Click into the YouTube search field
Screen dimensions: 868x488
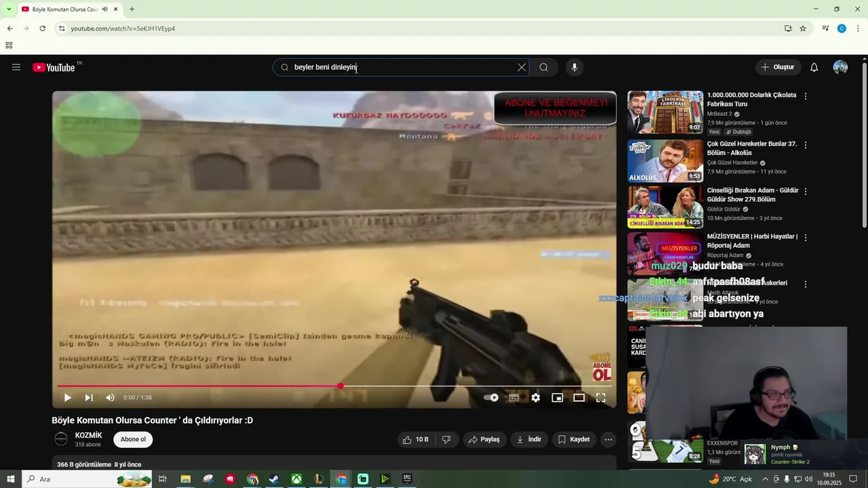tap(400, 67)
